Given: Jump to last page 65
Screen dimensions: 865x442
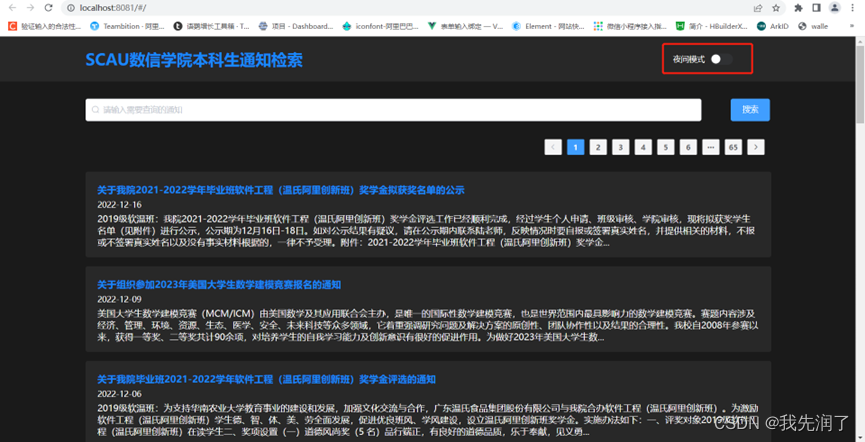Looking at the screenshot, I should (733, 147).
